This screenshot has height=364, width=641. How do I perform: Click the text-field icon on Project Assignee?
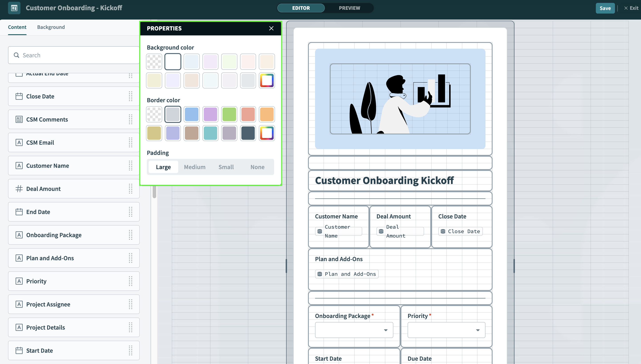coord(19,304)
